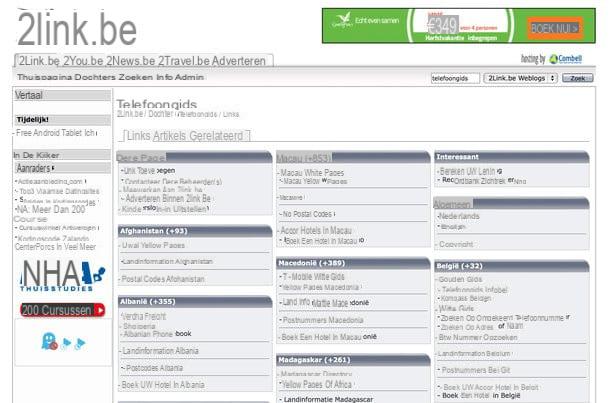The height and width of the screenshot is (403, 610).
Task: Open Adverteren Binnen 2link.Be link
Action: point(168,199)
